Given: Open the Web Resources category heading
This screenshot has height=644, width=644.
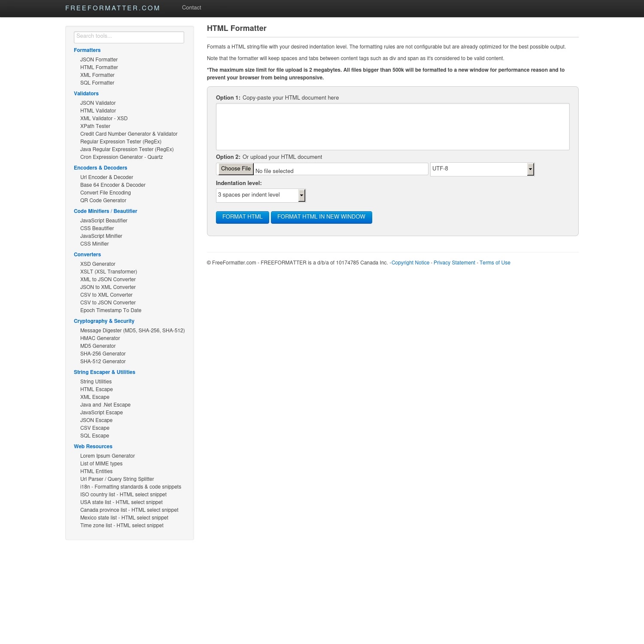Looking at the screenshot, I should [x=93, y=447].
